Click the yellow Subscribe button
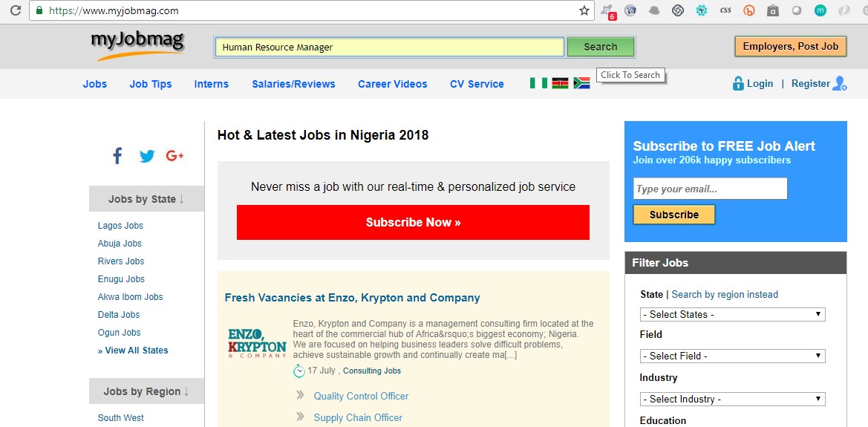Viewport: 868px width, 427px height. point(673,215)
